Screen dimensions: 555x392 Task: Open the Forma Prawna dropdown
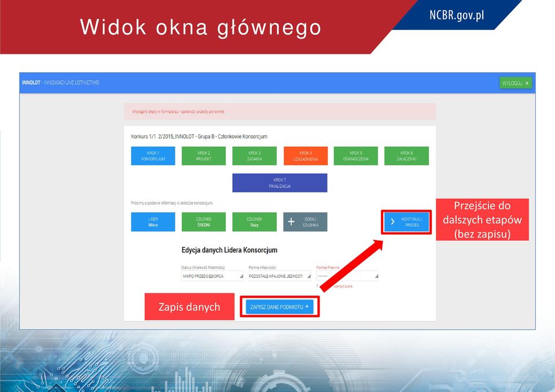[347, 276]
